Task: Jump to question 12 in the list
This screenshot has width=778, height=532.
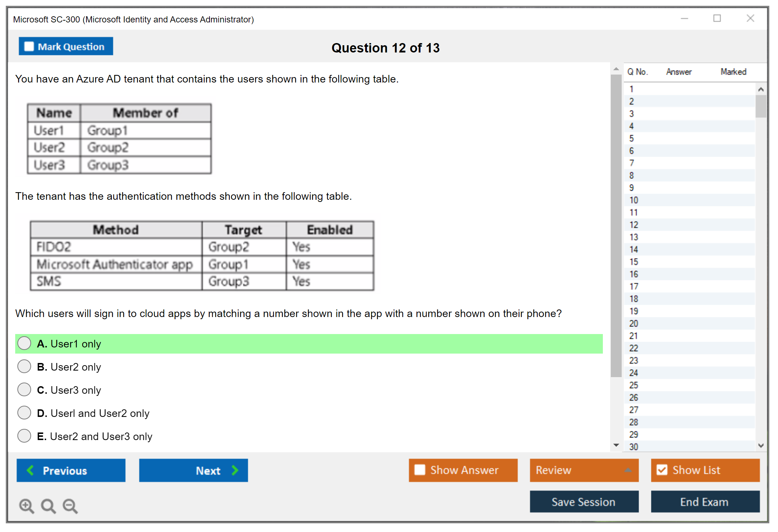Action: pos(634,225)
